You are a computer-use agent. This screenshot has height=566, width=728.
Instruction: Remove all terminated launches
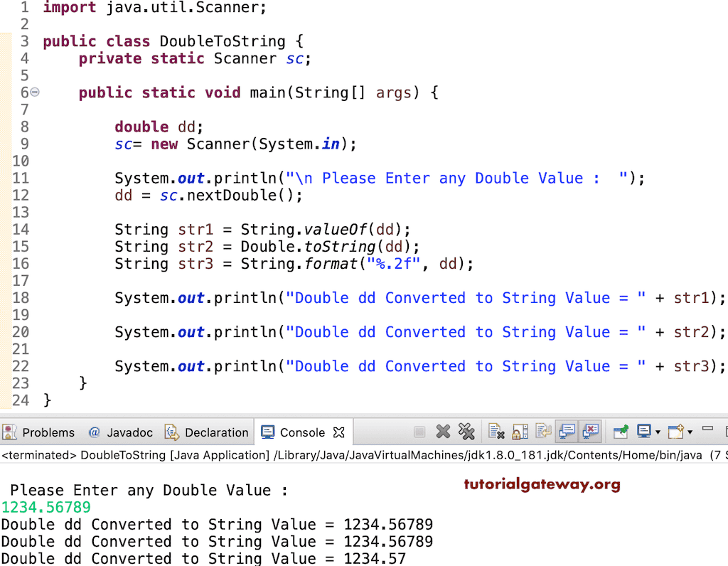(x=467, y=432)
